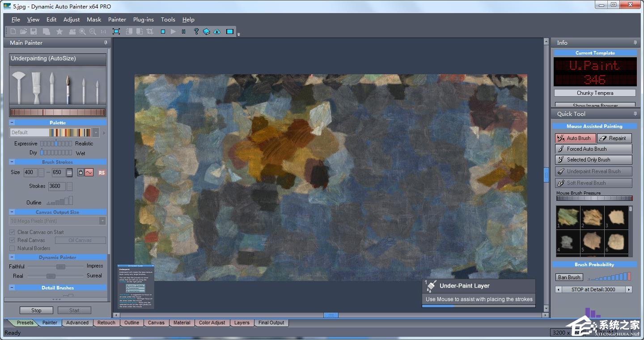Select the Auto Brush tool

576,138
